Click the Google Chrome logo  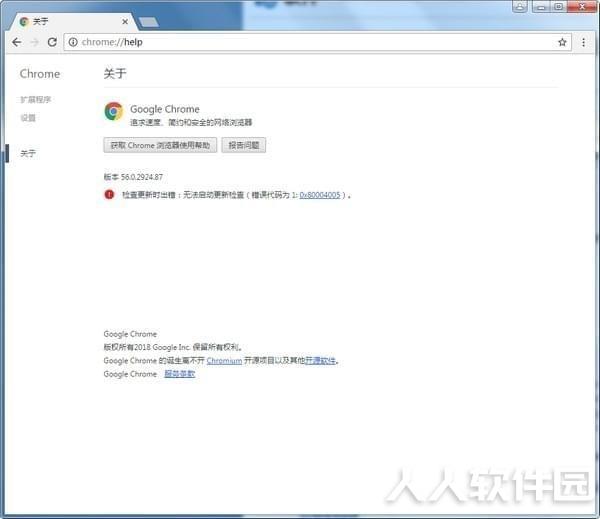click(x=114, y=111)
